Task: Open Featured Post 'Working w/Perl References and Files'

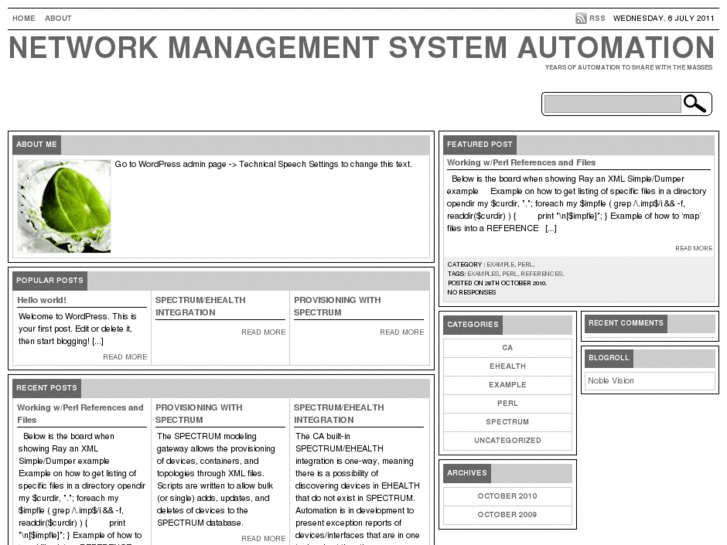Action: [521, 162]
